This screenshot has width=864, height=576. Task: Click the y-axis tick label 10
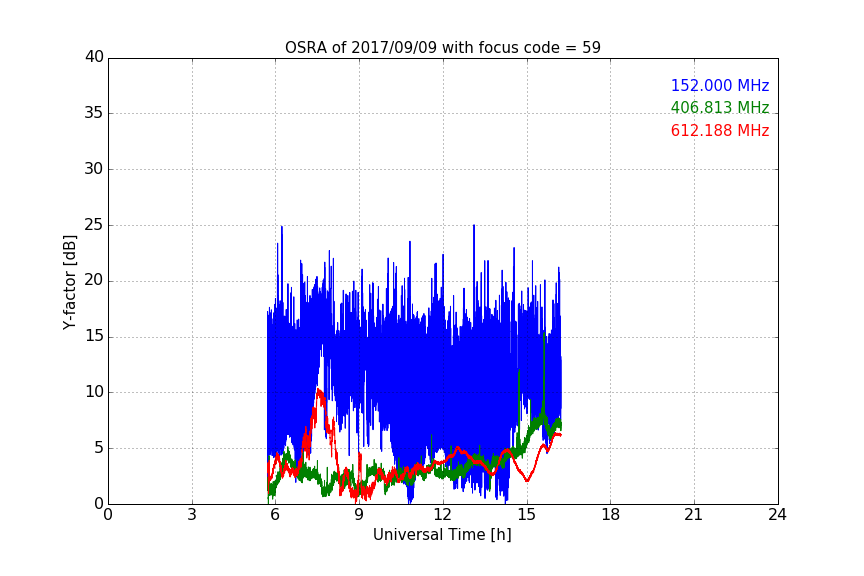(94, 392)
